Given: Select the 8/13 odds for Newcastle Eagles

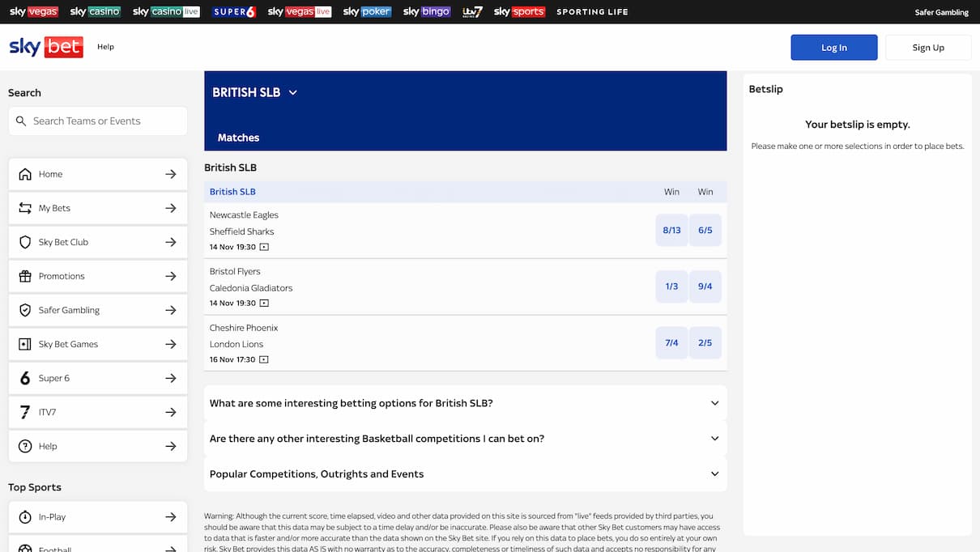Looking at the screenshot, I should tap(671, 230).
